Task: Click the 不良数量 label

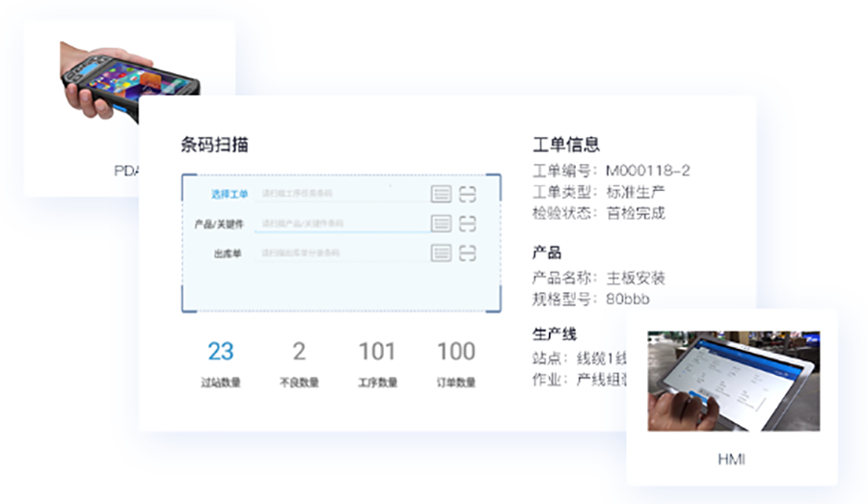Action: tap(299, 383)
